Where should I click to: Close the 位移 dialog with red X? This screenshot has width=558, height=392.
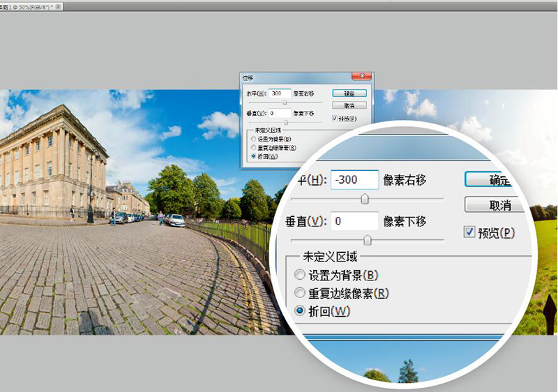(x=362, y=76)
